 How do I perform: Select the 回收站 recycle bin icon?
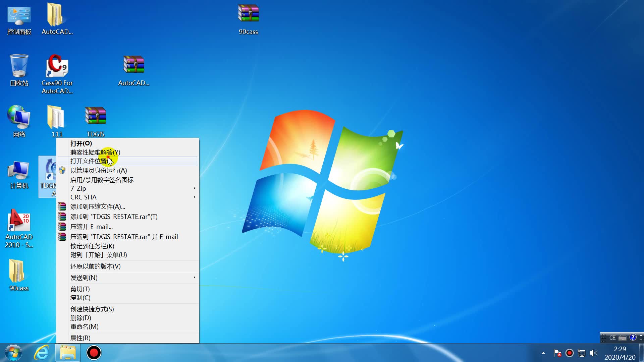point(19,70)
